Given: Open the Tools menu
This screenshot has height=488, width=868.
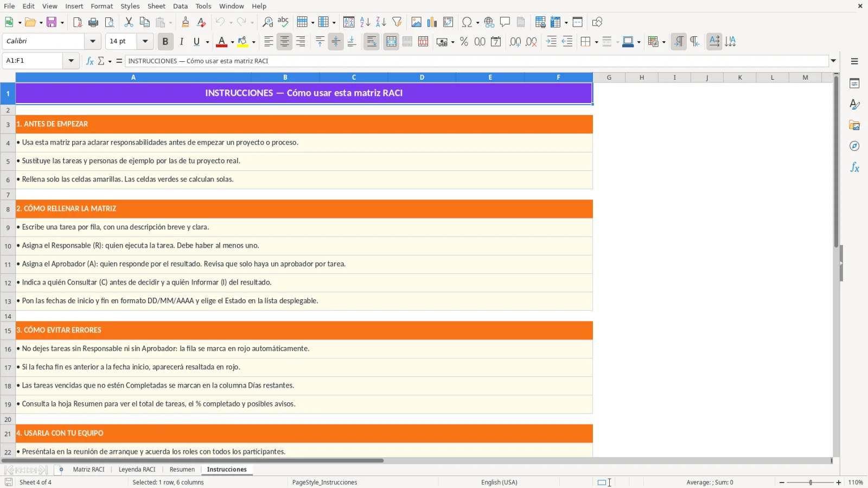Looking at the screenshot, I should tap(203, 6).
